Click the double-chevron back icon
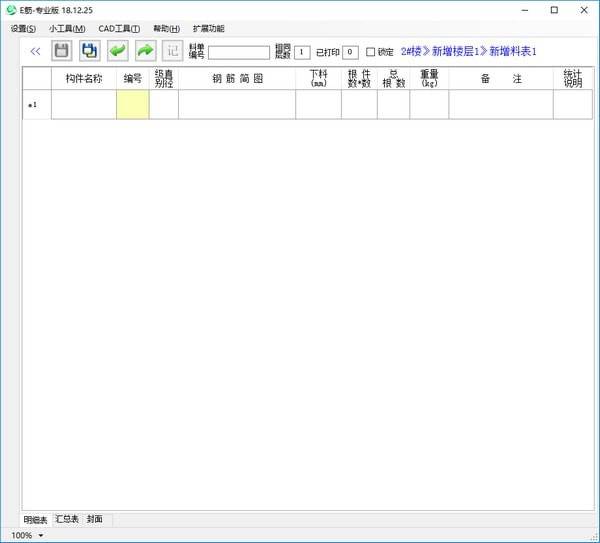This screenshot has width=600, height=543. click(x=35, y=50)
